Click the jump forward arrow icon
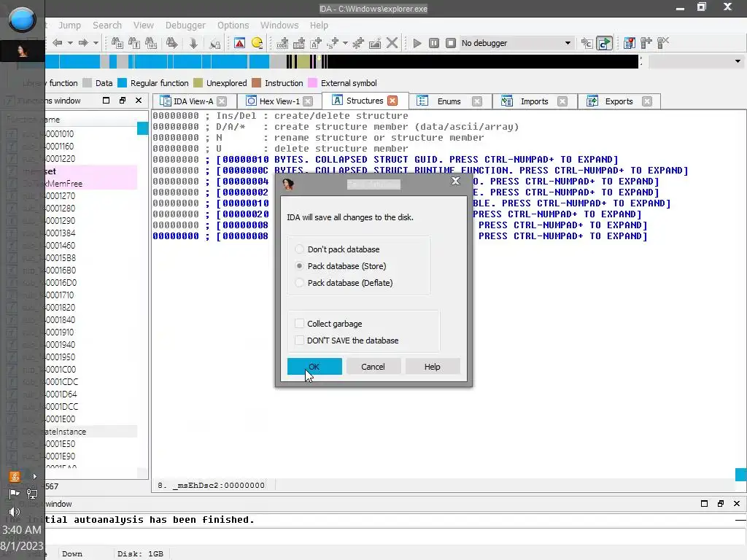The width and height of the screenshot is (747, 560). [83, 43]
